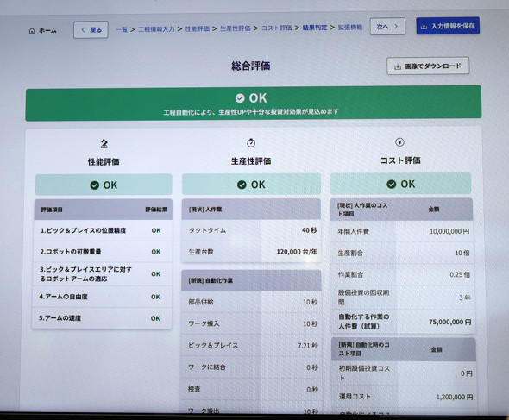Screen dimensions: 509x420
Task: Click the yen icon above コスト評価
Action: coord(399,142)
